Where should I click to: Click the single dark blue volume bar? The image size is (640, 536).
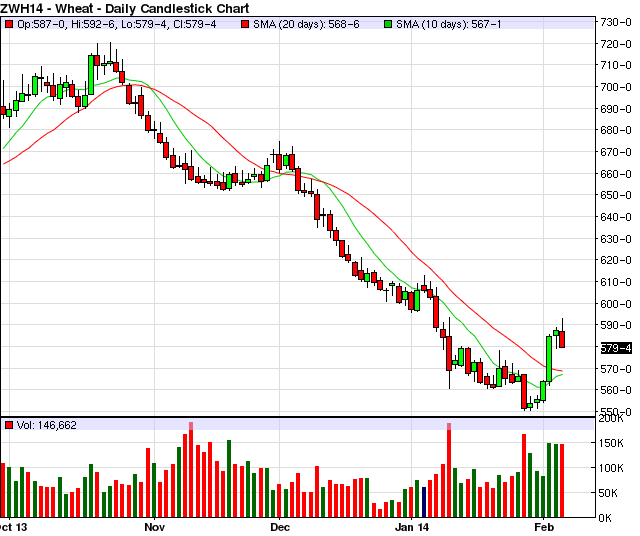[424, 502]
